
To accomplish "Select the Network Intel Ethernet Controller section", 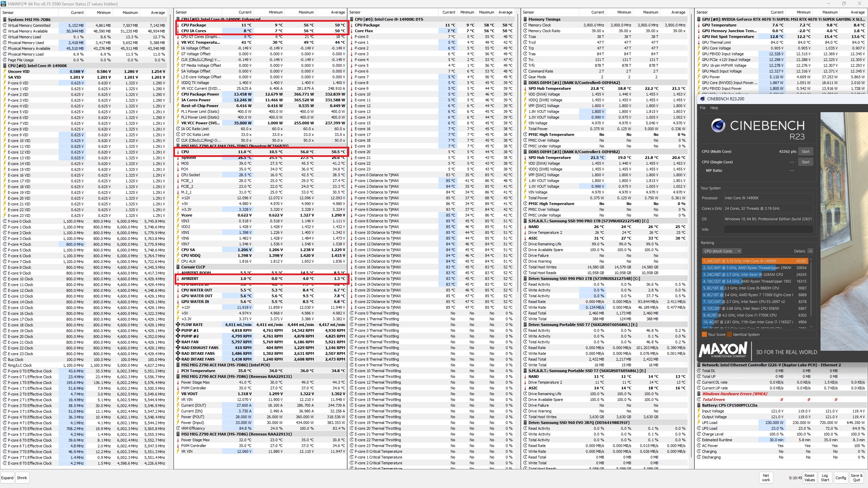I will (x=769, y=365).
